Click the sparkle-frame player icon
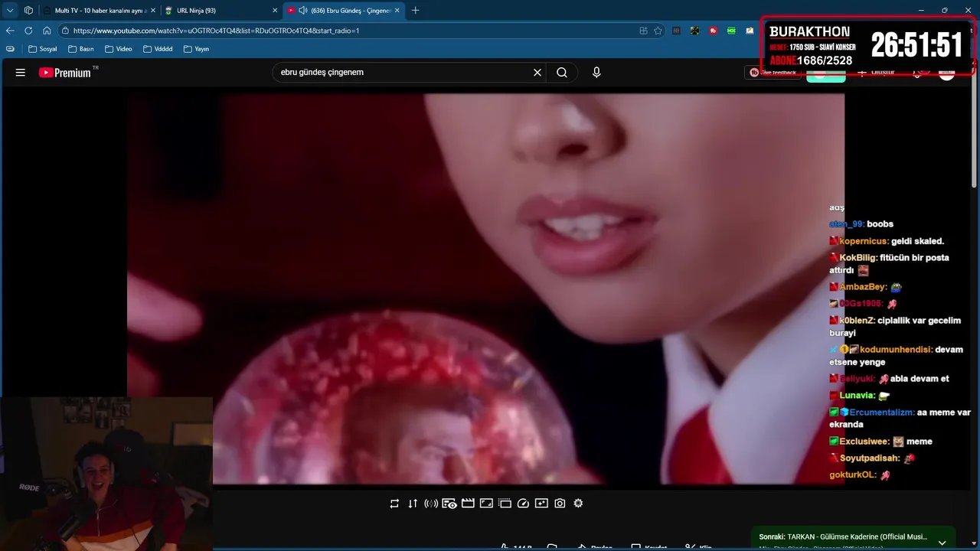 tap(541, 504)
